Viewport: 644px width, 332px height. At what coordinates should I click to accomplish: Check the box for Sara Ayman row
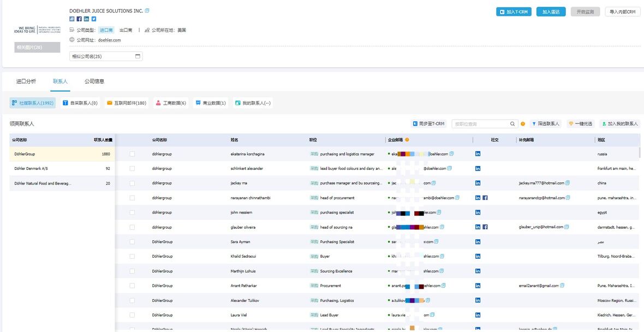click(132, 241)
